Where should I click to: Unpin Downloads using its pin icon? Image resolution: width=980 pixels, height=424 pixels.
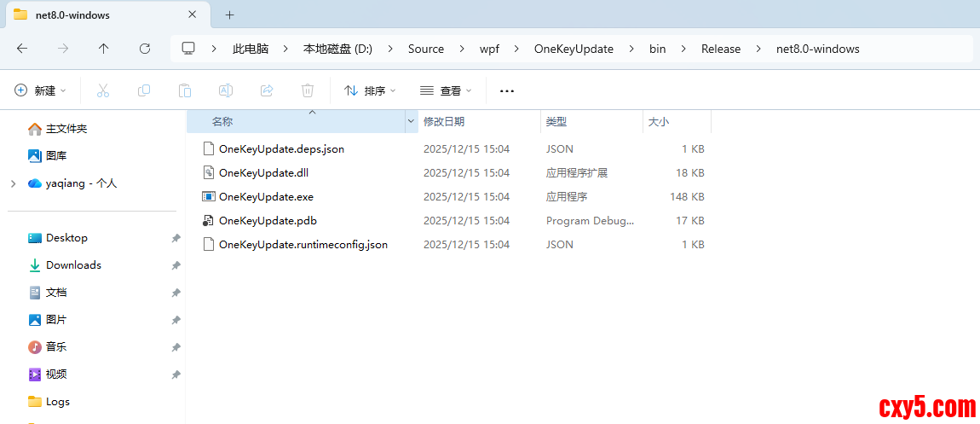click(176, 266)
